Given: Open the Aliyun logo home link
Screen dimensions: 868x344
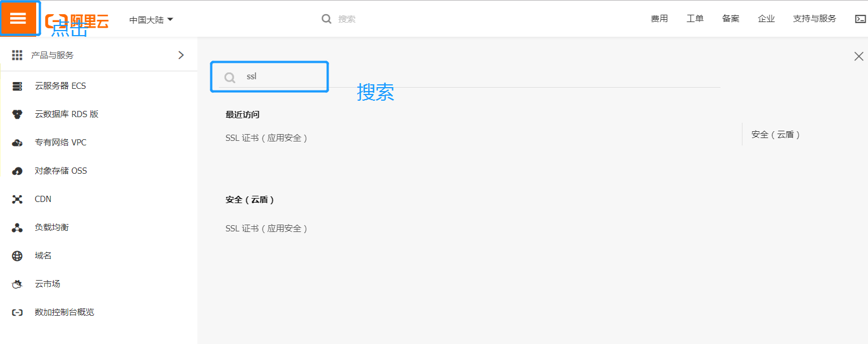Looking at the screenshot, I should 77,21.
